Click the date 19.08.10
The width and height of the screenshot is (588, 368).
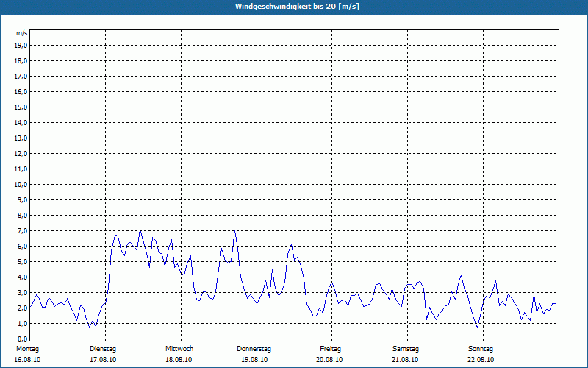tap(254, 360)
